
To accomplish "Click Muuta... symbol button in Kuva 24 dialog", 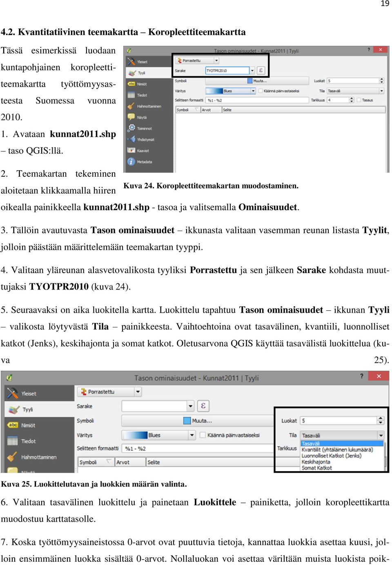I will tap(257, 81).
